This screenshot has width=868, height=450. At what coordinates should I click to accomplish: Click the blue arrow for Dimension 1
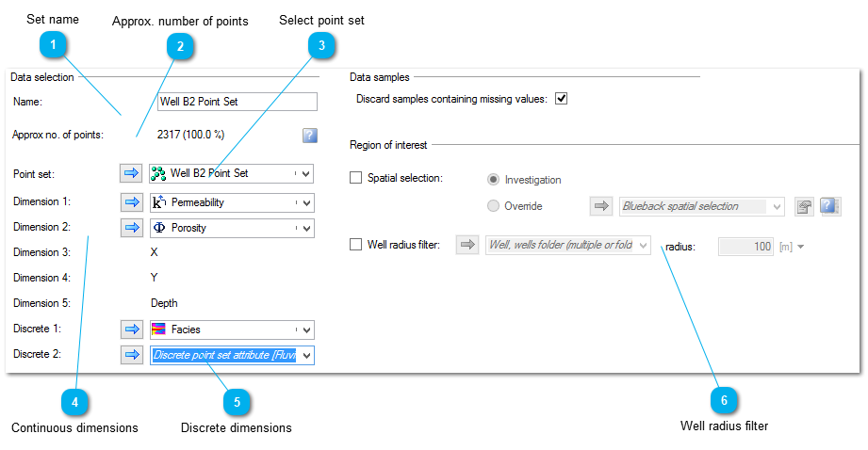132,202
